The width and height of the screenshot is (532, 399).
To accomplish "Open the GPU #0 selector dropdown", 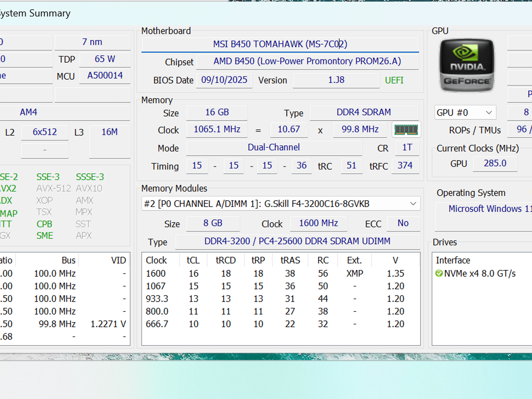I will [465, 112].
